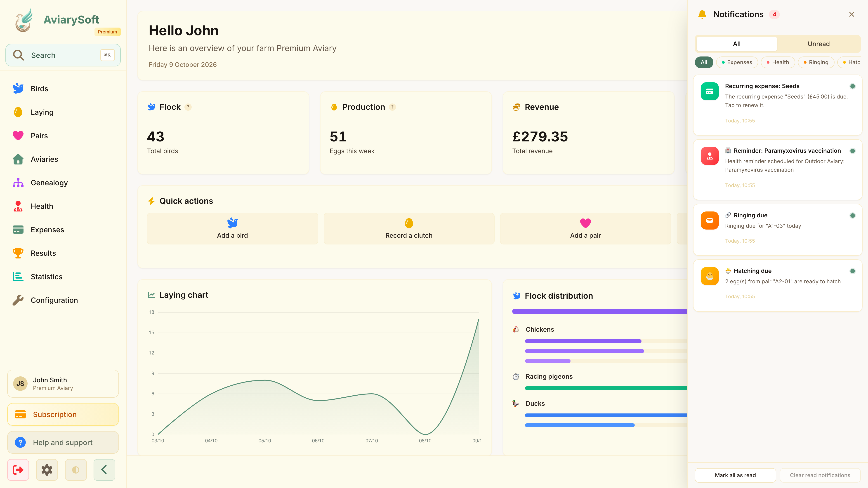Collapse sidebar using the left chevron

coord(104,469)
